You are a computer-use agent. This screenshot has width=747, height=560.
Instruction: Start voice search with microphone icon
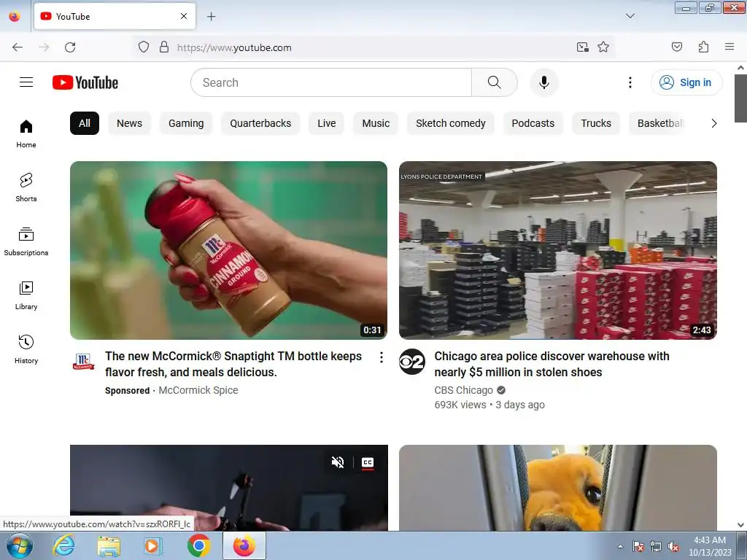pyautogui.click(x=544, y=82)
